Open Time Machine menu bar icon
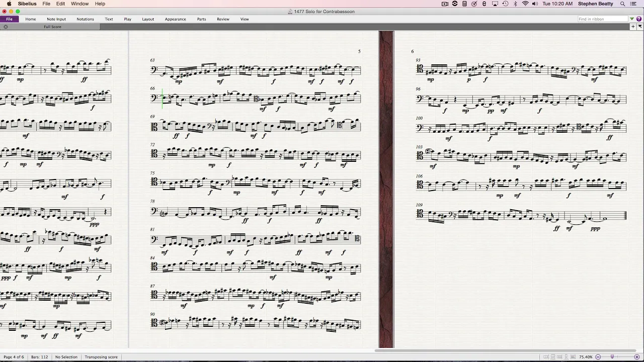644x362 pixels. click(505, 4)
